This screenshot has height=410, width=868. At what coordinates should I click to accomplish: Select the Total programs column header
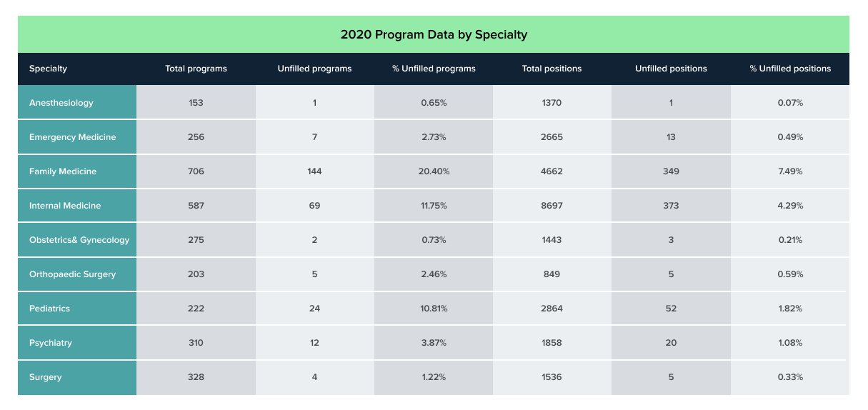click(x=196, y=69)
